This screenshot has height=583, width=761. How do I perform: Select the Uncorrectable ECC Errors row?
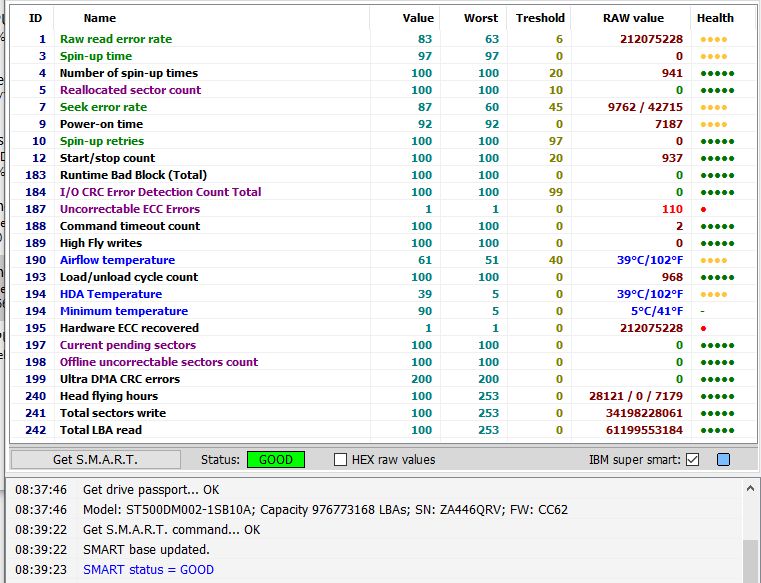click(383, 209)
